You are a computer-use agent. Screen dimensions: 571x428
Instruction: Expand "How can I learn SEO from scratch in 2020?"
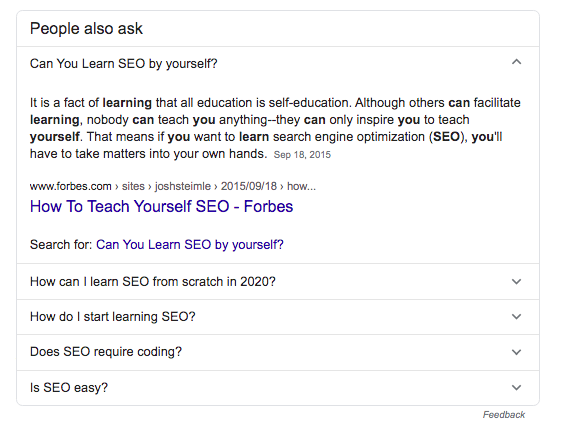pyautogui.click(x=278, y=282)
